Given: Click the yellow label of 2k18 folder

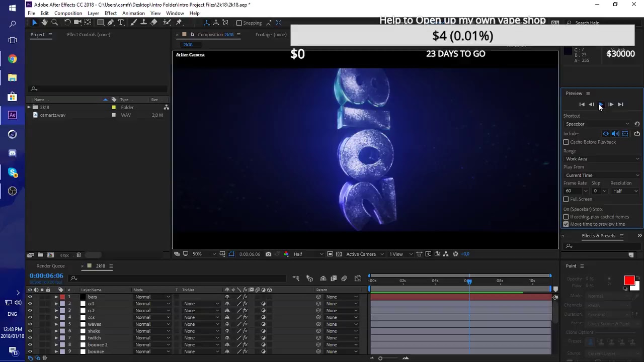Looking at the screenshot, I should click(x=114, y=108).
